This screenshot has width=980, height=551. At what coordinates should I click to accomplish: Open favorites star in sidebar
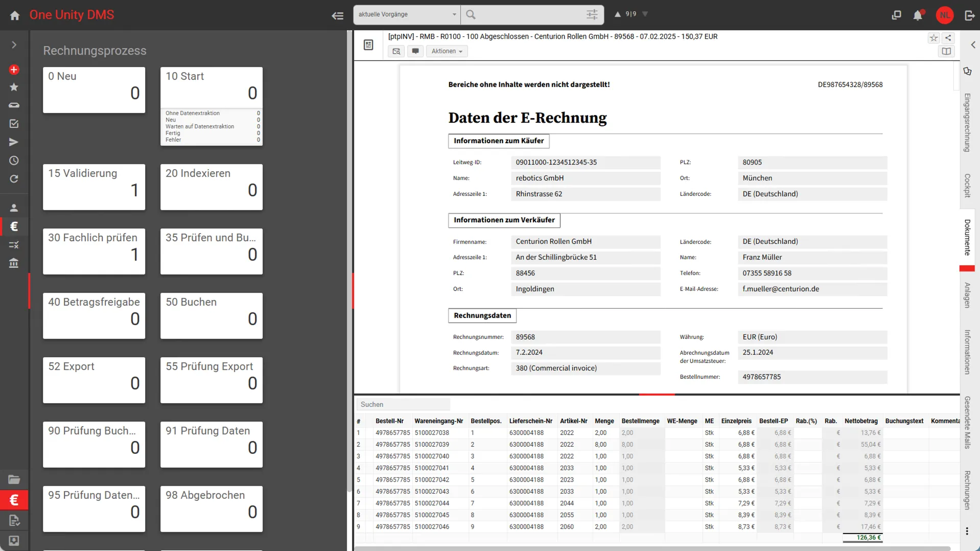point(14,87)
